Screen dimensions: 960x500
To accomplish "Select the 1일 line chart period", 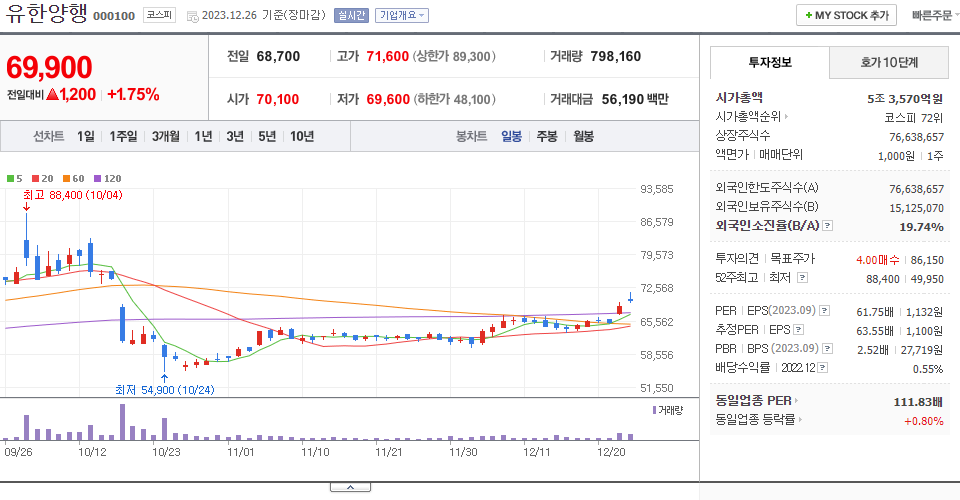I will [86, 136].
